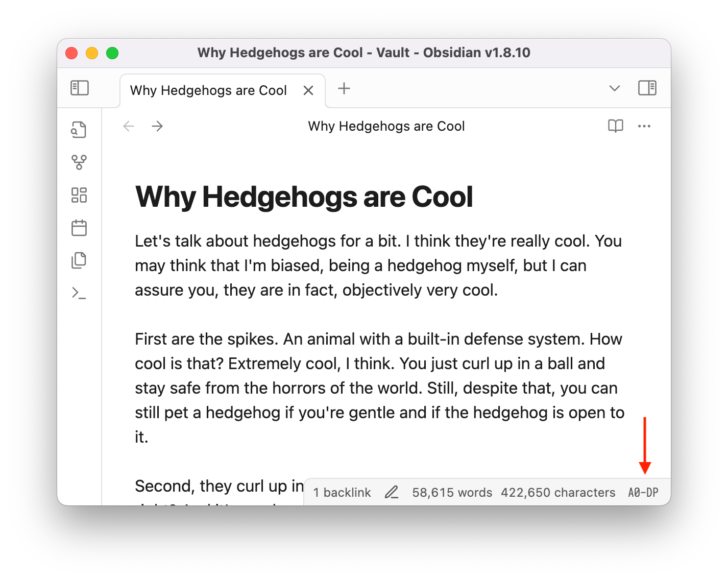Close the Why Hedgehogs are Cool tab
The height and width of the screenshot is (581, 728).
[308, 90]
